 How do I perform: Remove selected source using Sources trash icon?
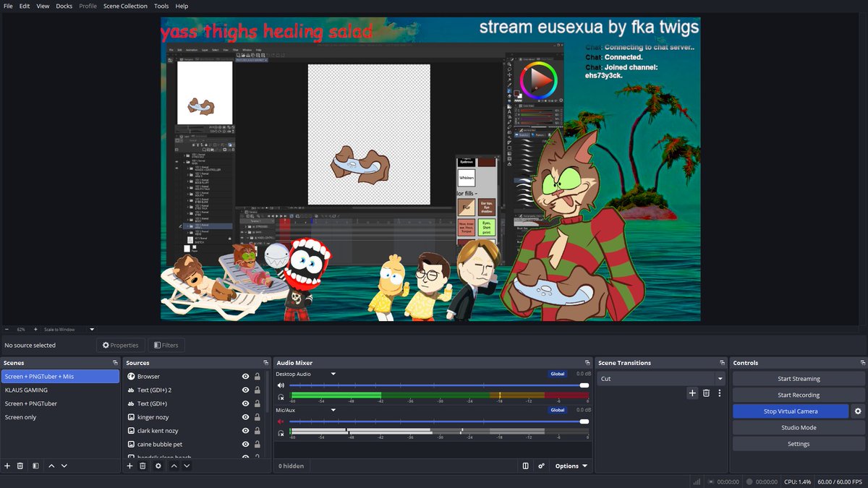pyautogui.click(x=142, y=466)
